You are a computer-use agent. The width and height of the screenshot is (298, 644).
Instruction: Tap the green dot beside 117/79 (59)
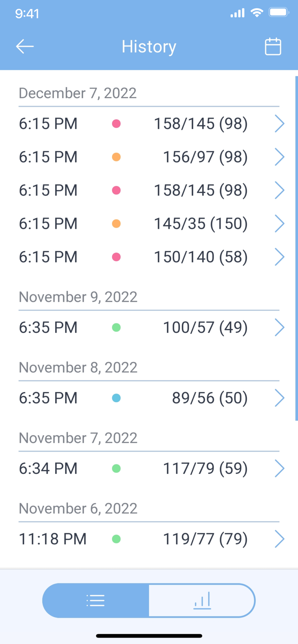coord(116,468)
